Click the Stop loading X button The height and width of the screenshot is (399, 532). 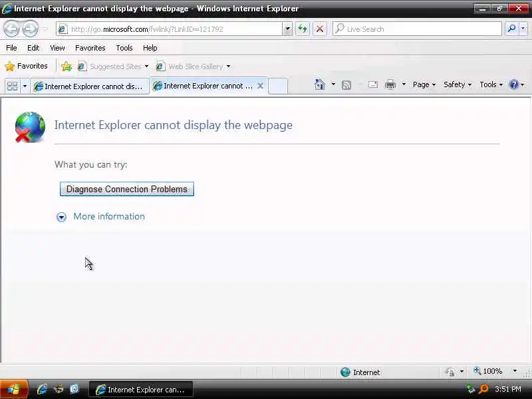coord(320,29)
